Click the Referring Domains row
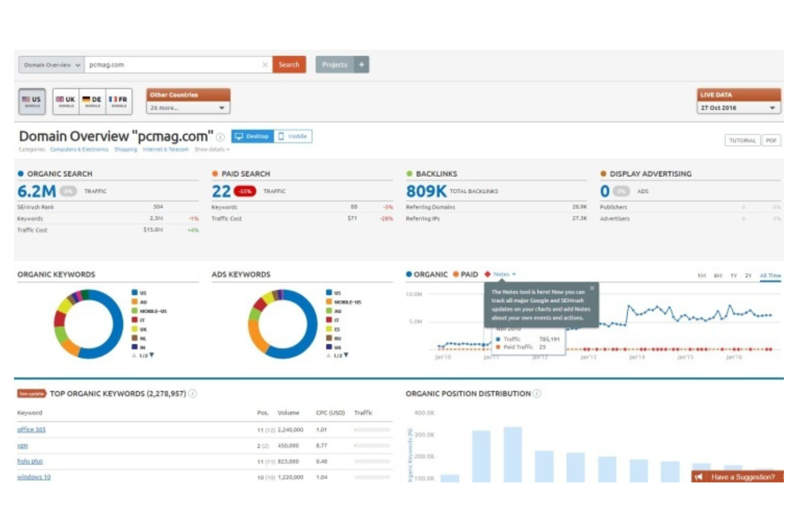Image resolution: width=798 pixels, height=532 pixels. (x=496, y=207)
